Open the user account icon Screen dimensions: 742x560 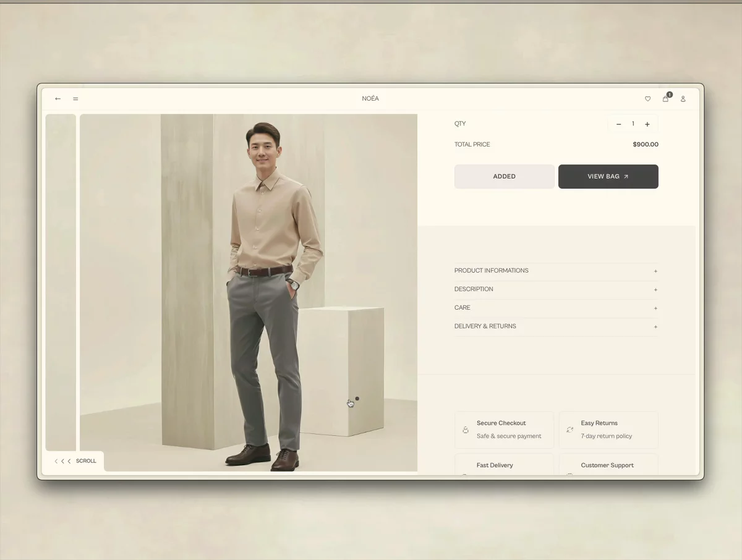pos(683,99)
